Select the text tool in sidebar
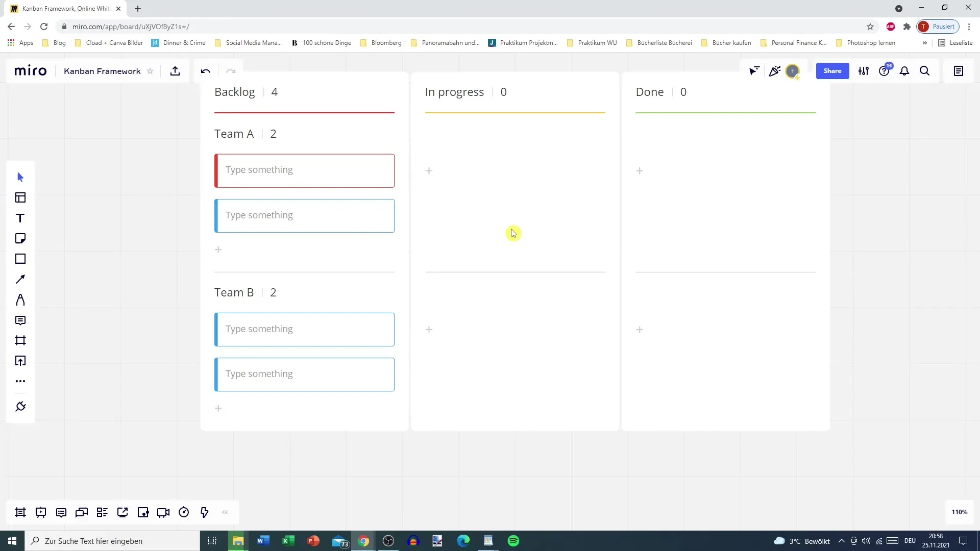The height and width of the screenshot is (551, 980). (x=20, y=218)
